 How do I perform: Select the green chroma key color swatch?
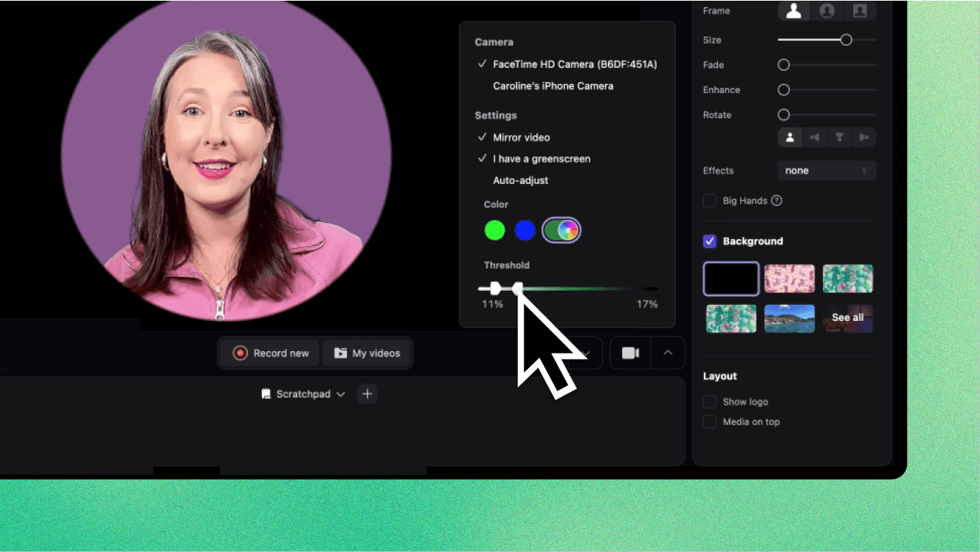pos(494,230)
